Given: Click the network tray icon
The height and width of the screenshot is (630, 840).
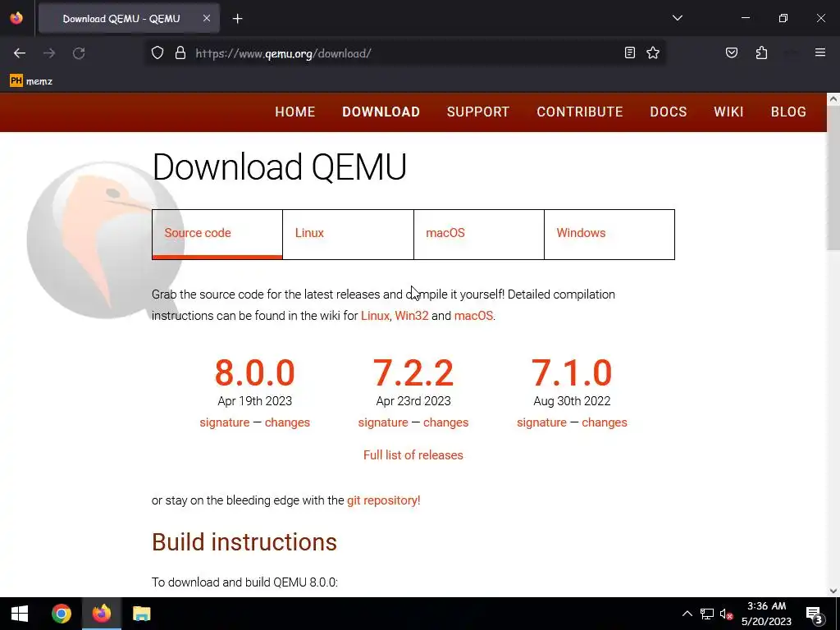Looking at the screenshot, I should (706, 614).
